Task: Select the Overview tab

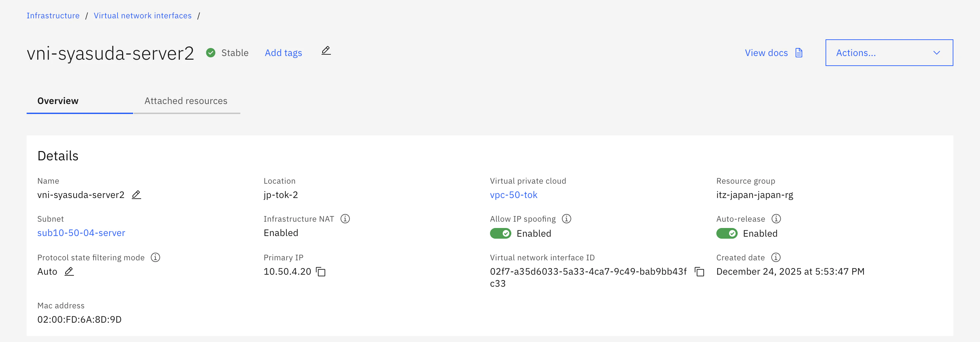Action: pos(58,101)
